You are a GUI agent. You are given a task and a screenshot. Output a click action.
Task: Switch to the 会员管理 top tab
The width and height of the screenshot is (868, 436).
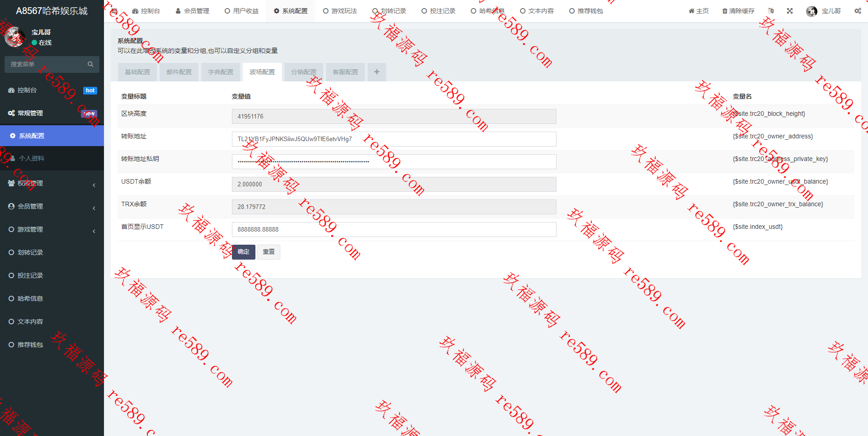tap(192, 11)
